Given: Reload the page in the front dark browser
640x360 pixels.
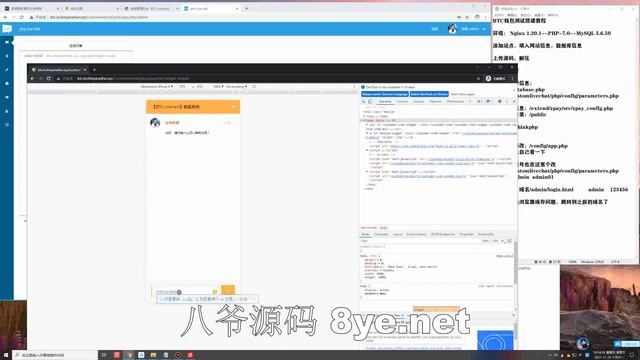Looking at the screenshot, I should pos(49,78).
